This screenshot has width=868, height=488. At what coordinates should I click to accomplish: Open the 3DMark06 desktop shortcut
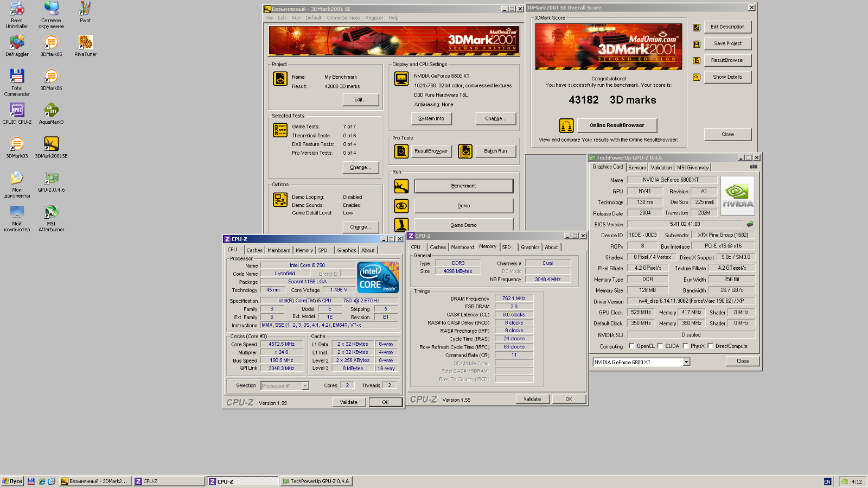(51, 80)
